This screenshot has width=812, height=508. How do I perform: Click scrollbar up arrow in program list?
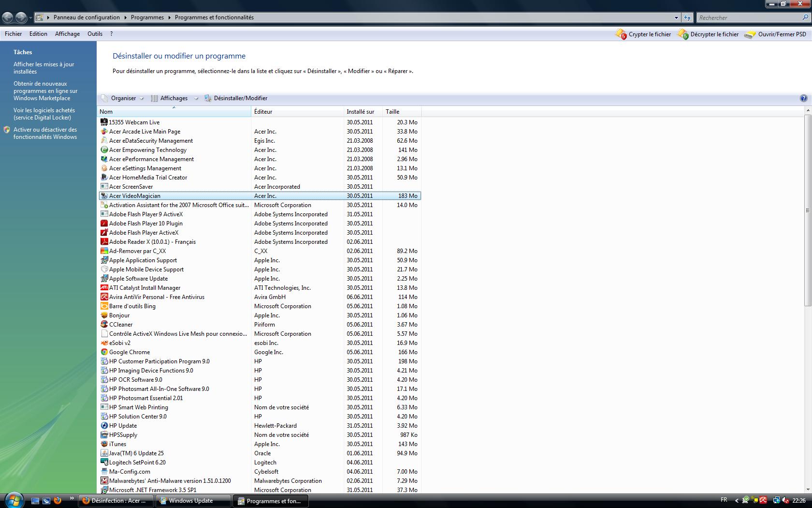click(x=808, y=111)
